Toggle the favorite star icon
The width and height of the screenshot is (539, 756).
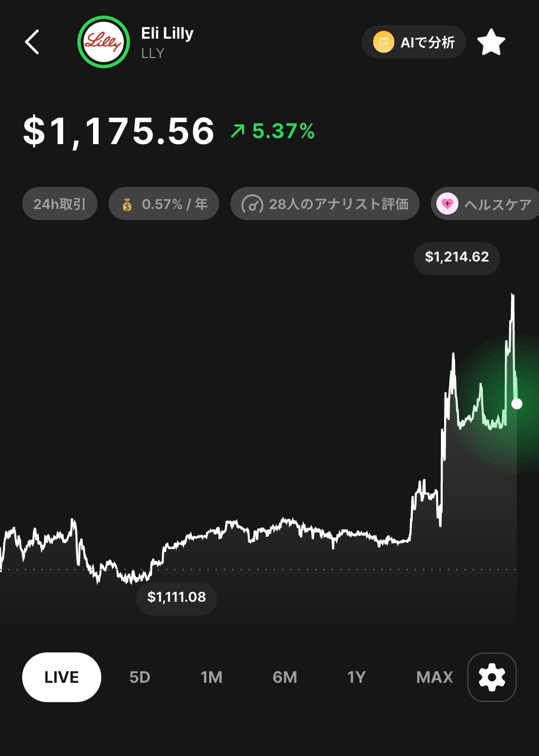[491, 42]
